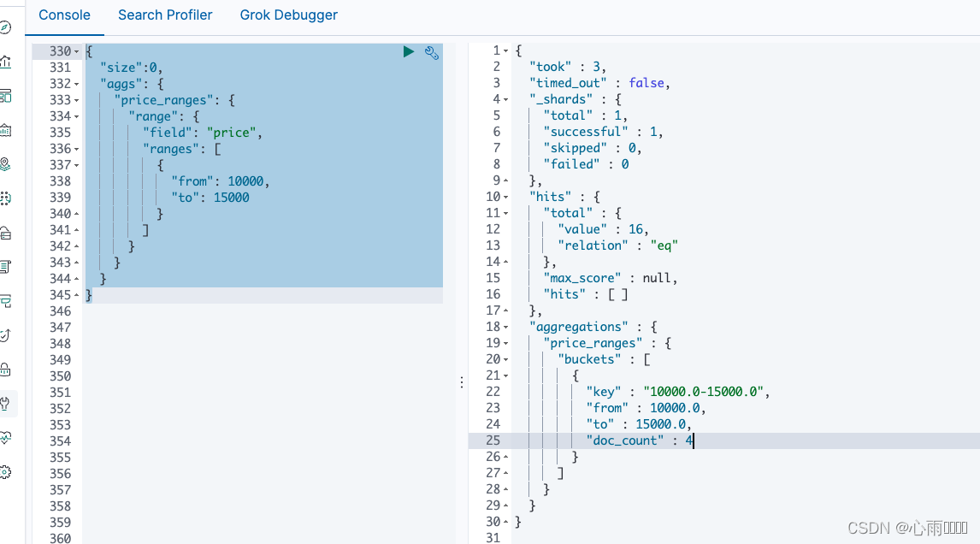
Task: Collapse the "hits" block at output line 10
Action: click(x=505, y=197)
